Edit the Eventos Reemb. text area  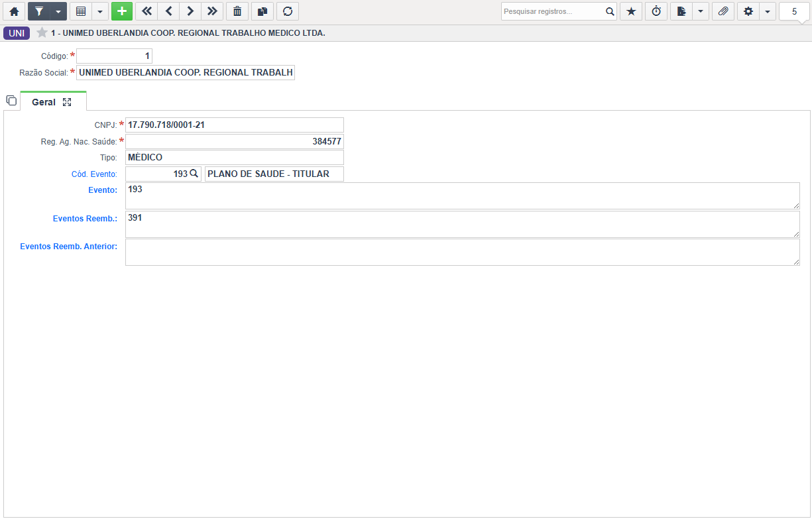tap(463, 225)
